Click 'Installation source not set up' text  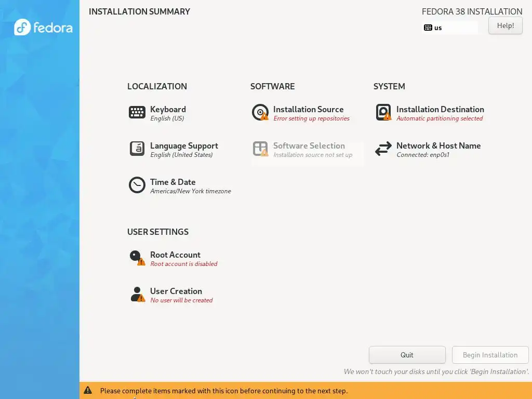312,155
